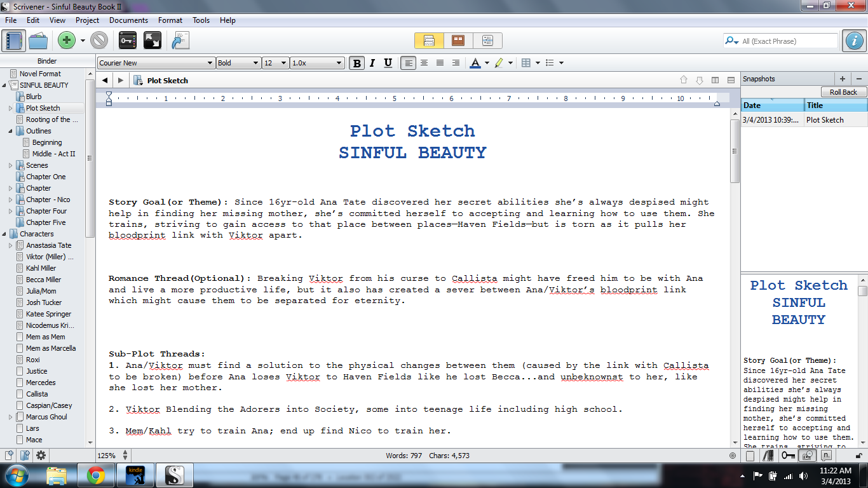
Task: Collapse the Characters folder in binder
Action: pos(4,234)
